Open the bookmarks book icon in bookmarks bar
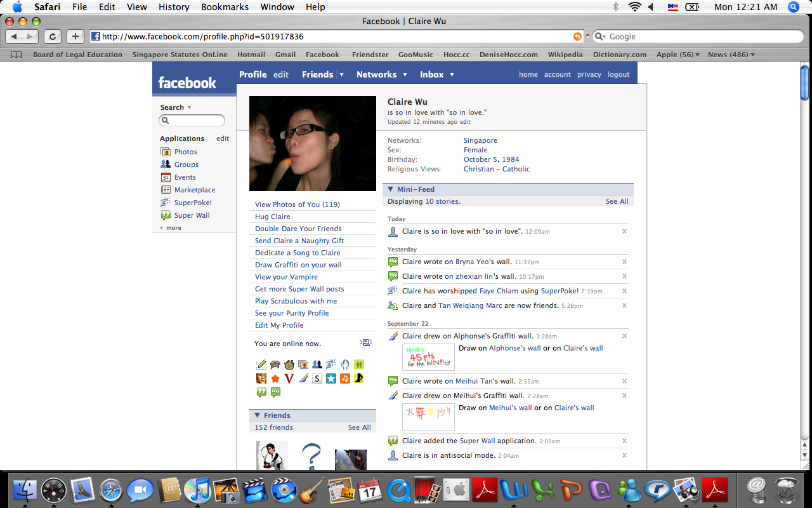The image size is (812, 508). (x=17, y=55)
